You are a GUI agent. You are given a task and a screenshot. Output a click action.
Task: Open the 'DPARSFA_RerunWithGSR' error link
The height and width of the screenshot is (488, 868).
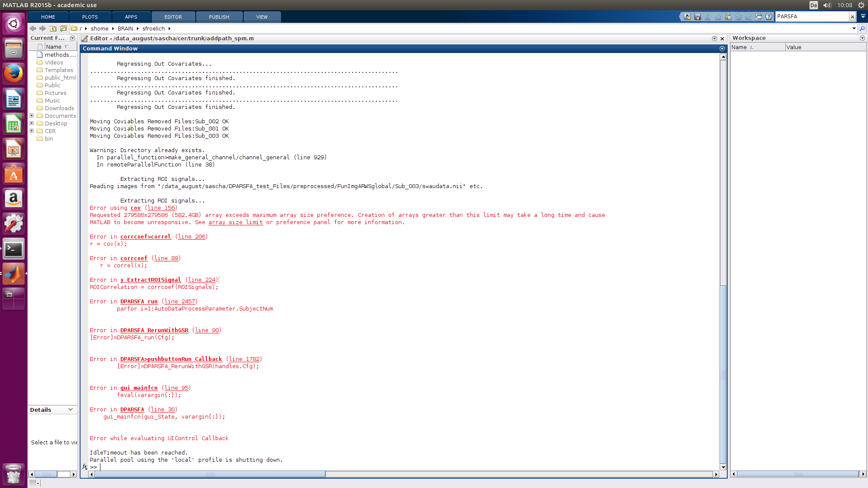click(154, 330)
